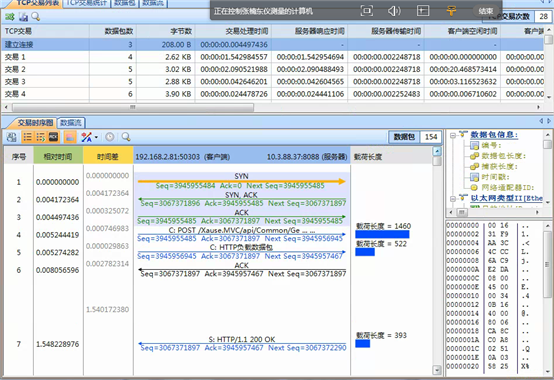Click the pencil-and-A formatting icon
This screenshot has height=380, width=554.
87,137
